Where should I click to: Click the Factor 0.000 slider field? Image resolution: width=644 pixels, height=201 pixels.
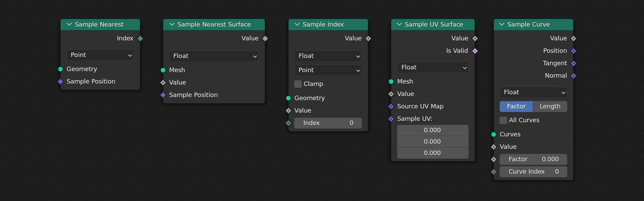tap(533, 159)
